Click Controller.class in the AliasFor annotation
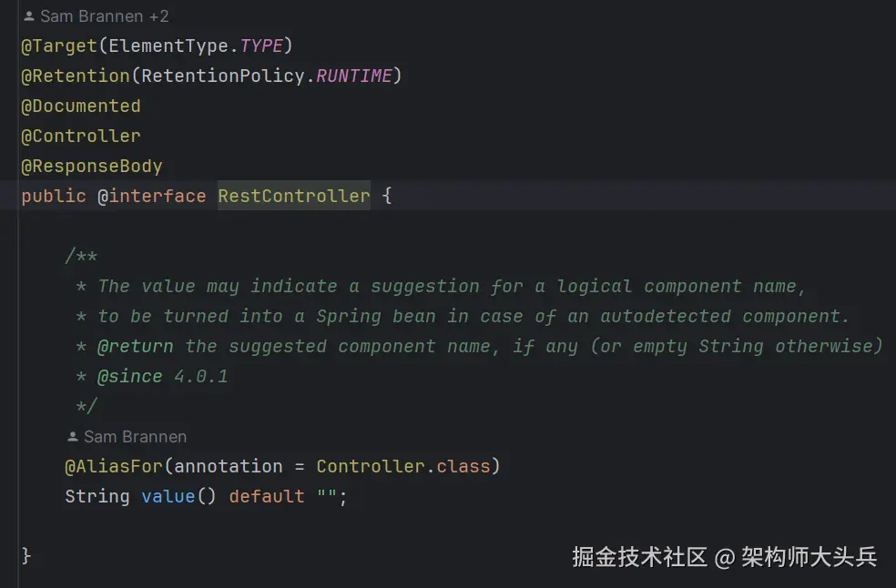896x588 pixels. (x=402, y=466)
